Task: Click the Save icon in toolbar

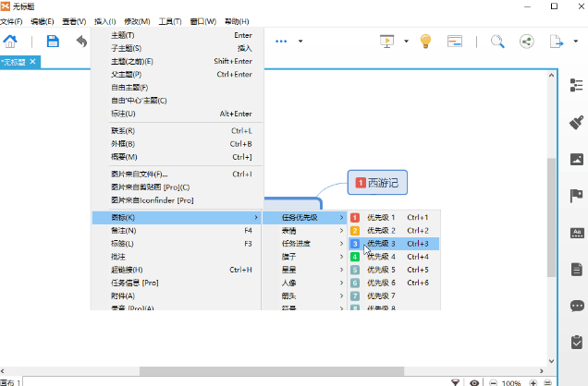Action: (x=53, y=41)
